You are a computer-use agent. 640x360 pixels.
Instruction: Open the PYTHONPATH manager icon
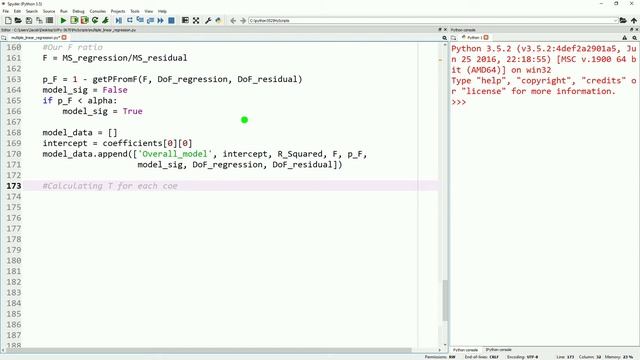click(x=218, y=20)
